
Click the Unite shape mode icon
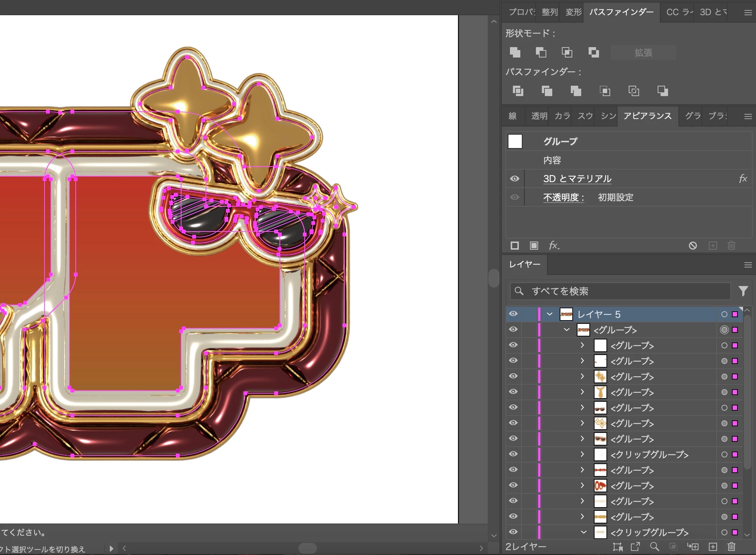[515, 52]
